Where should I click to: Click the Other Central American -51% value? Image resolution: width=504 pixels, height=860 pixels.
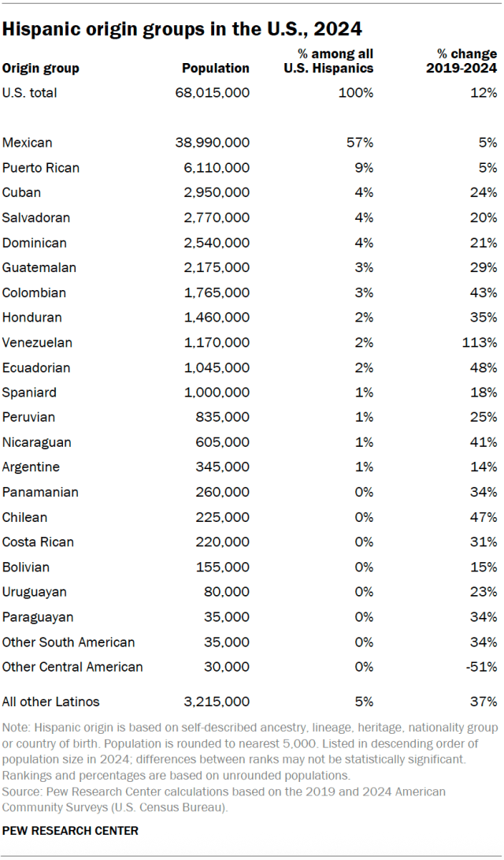coord(482,667)
